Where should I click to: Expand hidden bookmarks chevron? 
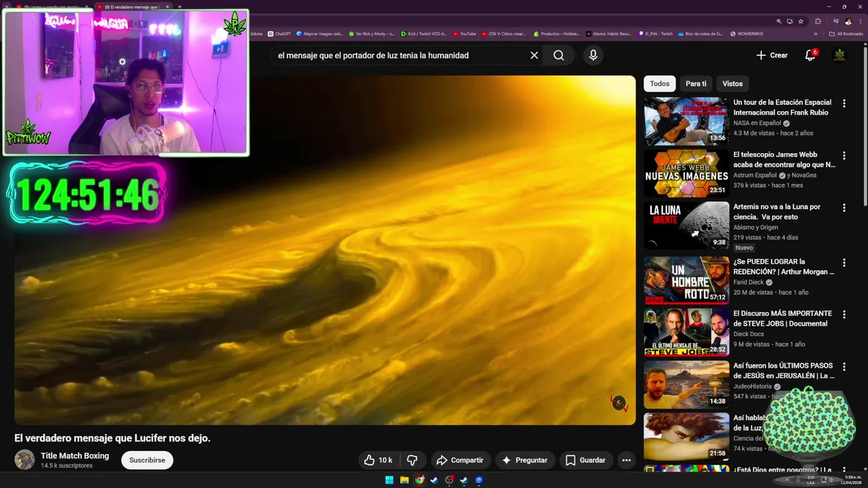click(x=816, y=33)
